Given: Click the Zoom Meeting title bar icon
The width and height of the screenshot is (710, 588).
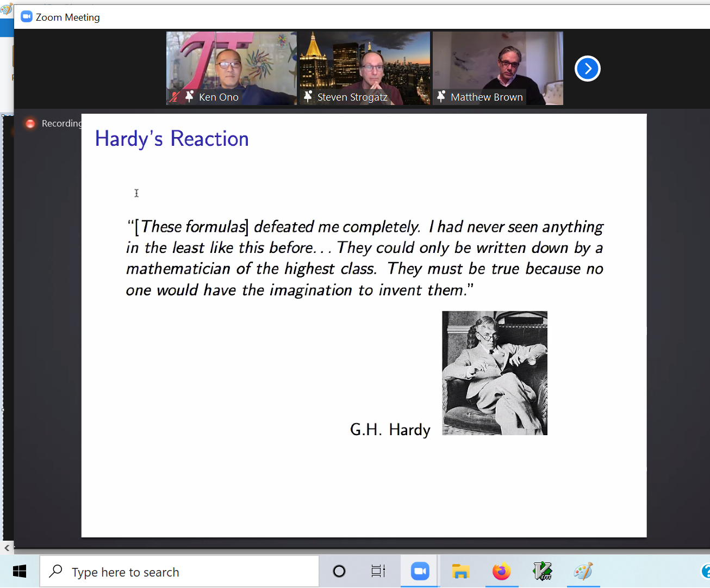Looking at the screenshot, I should (x=27, y=17).
